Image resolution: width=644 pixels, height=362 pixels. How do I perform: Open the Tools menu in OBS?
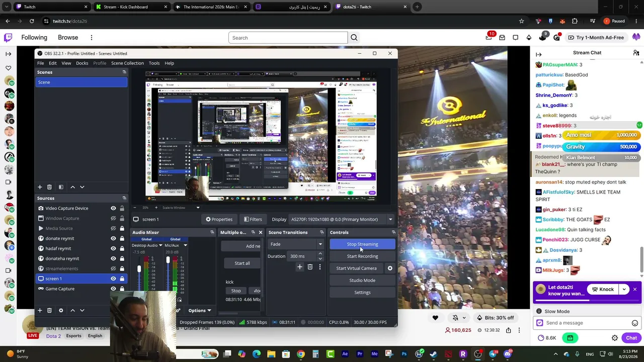click(154, 63)
